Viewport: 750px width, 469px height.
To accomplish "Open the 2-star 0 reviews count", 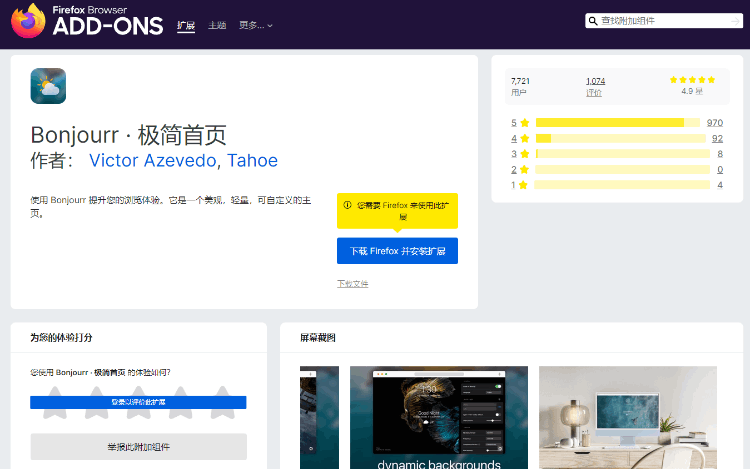I will pyautogui.click(x=720, y=170).
